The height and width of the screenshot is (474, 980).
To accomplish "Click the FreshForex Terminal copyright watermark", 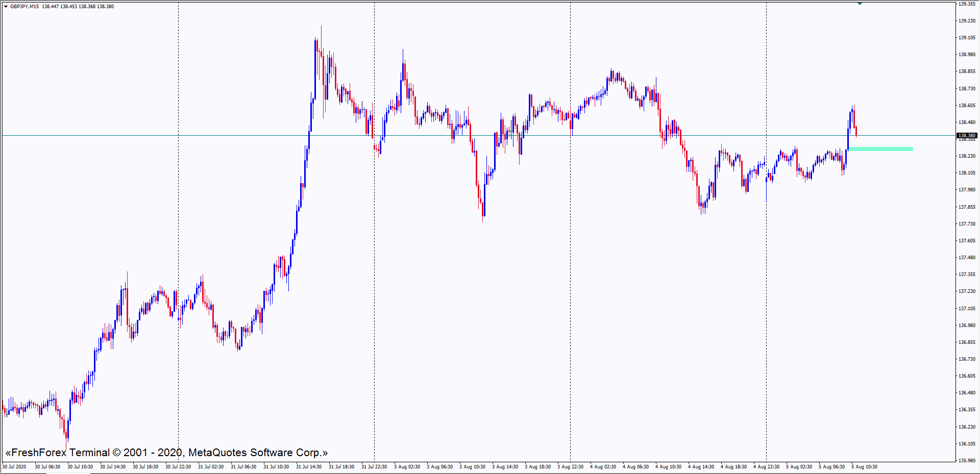I will (x=166, y=453).
